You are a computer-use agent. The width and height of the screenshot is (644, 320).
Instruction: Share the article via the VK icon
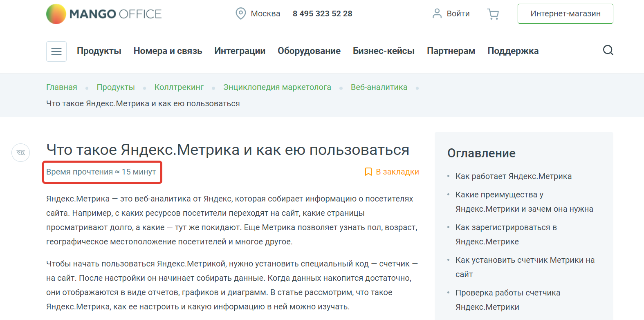coord(21,153)
